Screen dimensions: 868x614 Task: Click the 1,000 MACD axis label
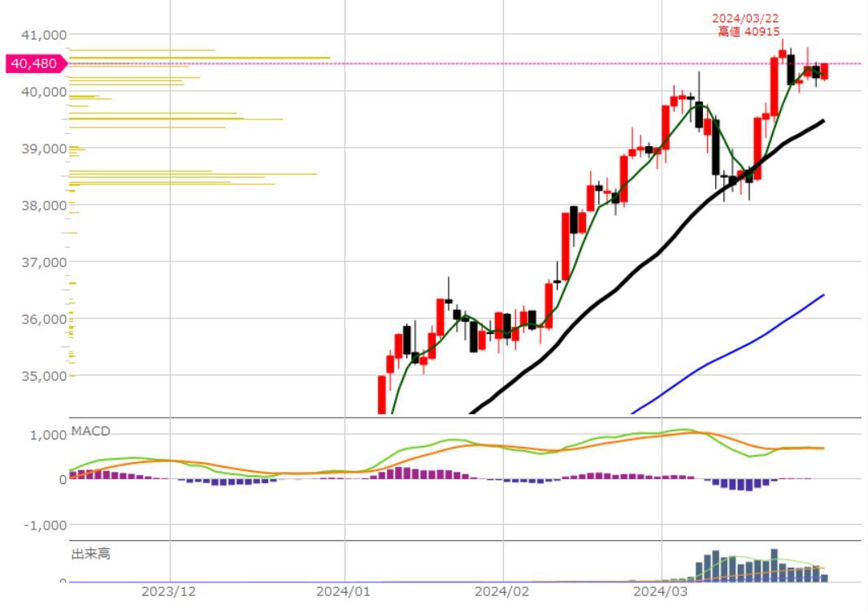(x=49, y=435)
